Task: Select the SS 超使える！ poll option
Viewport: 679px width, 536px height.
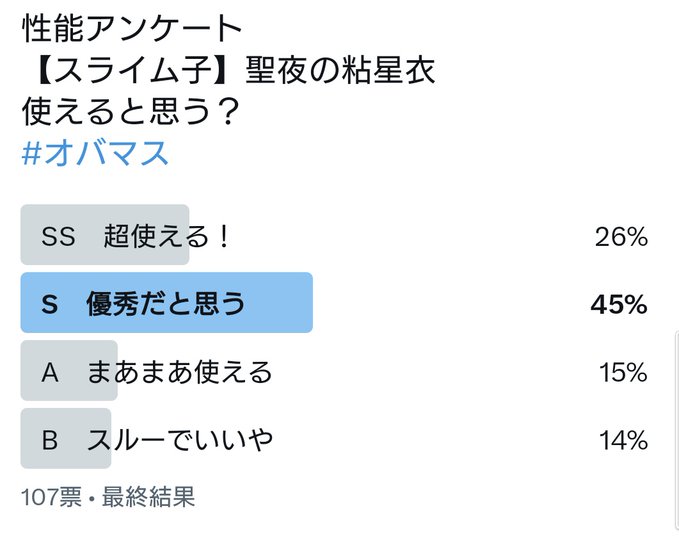Action: 335,235
